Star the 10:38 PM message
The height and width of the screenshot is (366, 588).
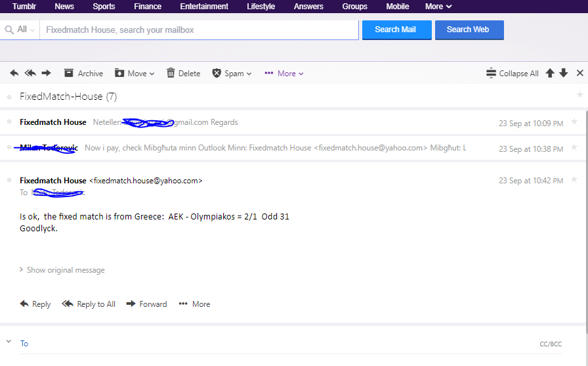(x=574, y=147)
